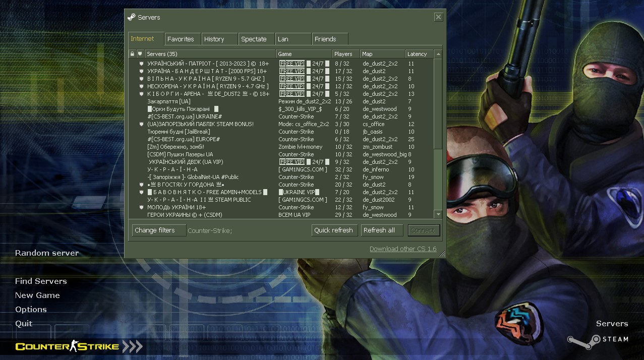The image size is (644, 360).
Task: Switch to the Spectate tab
Action: [256, 39]
